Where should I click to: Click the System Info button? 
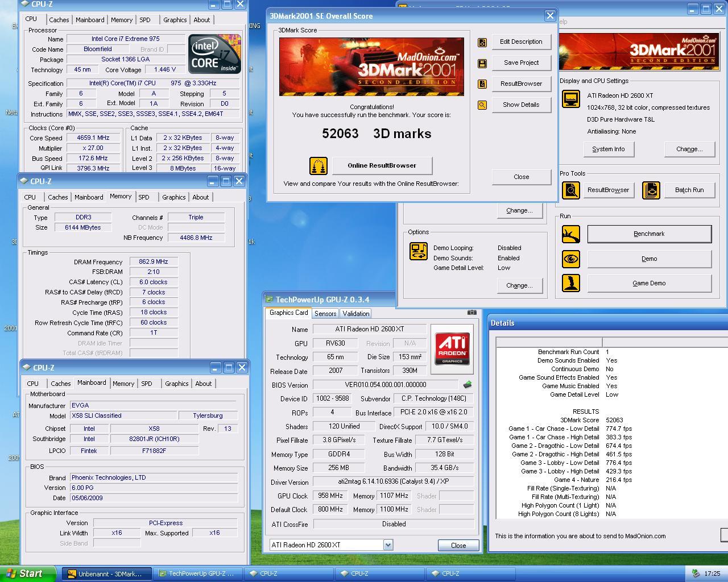(609, 149)
